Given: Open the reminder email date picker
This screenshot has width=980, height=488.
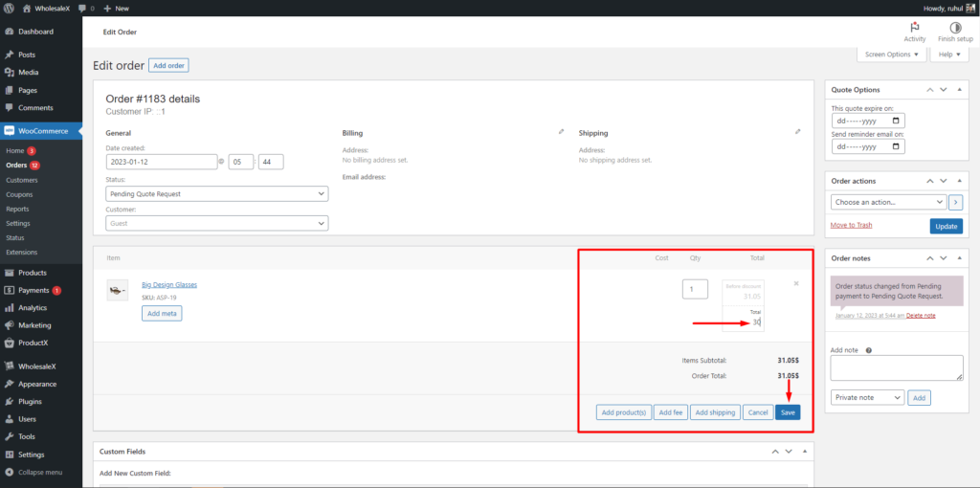Looking at the screenshot, I should pyautogui.click(x=896, y=146).
